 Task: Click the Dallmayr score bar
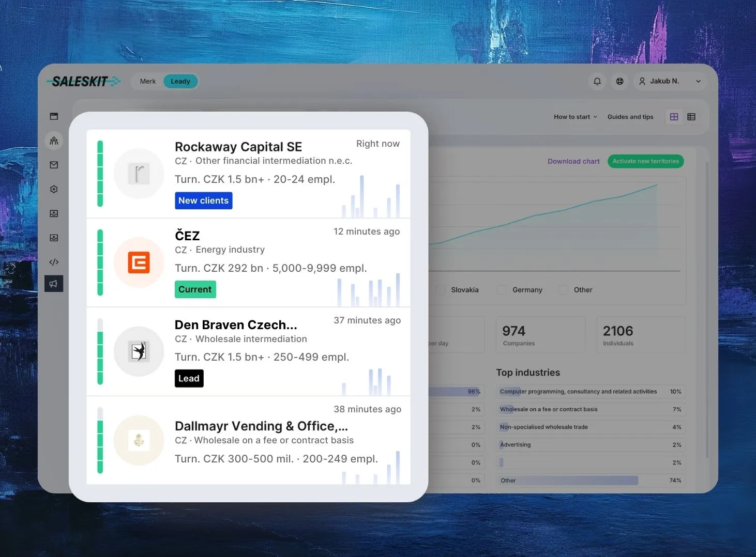(100, 440)
